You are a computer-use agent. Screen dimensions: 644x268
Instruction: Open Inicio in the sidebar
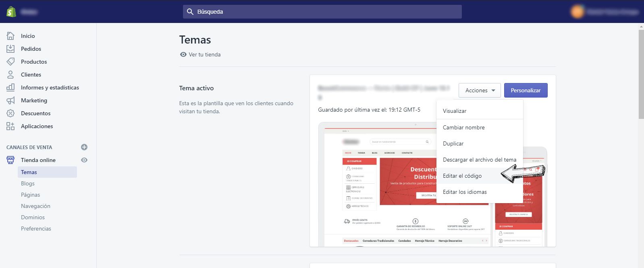point(28,36)
